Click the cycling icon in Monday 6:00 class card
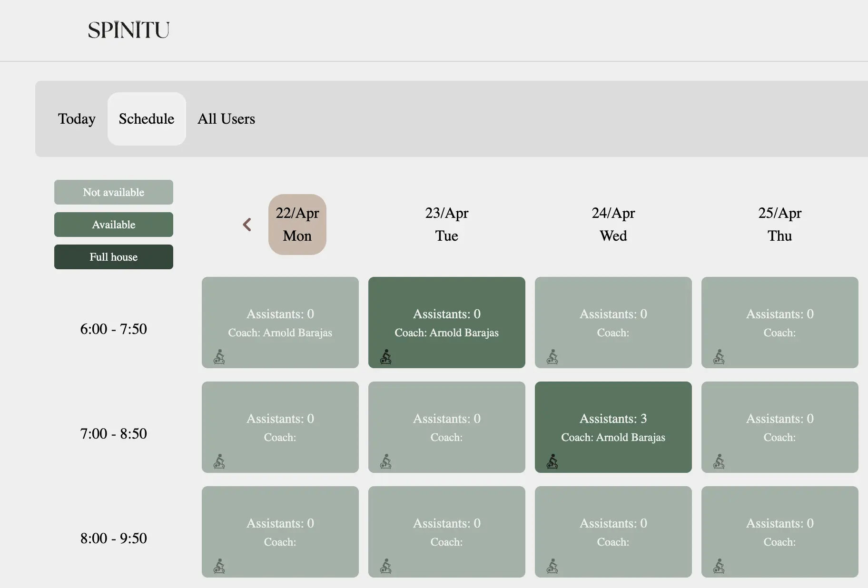 pos(219,357)
